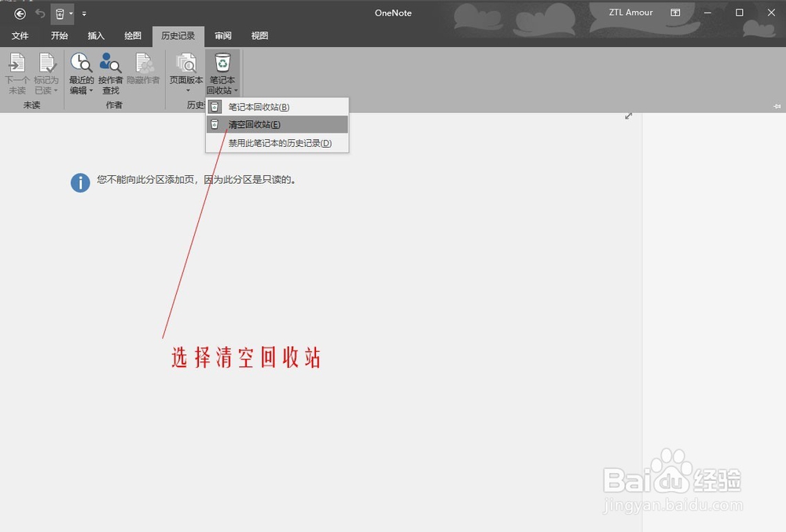Switch to the 绘图 ribbon tab
The image size is (786, 532).
pyautogui.click(x=133, y=35)
